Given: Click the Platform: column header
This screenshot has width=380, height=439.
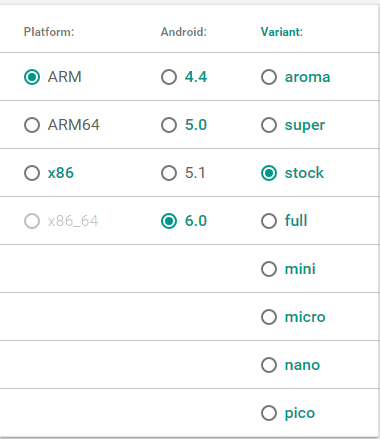Looking at the screenshot, I should click(49, 32).
